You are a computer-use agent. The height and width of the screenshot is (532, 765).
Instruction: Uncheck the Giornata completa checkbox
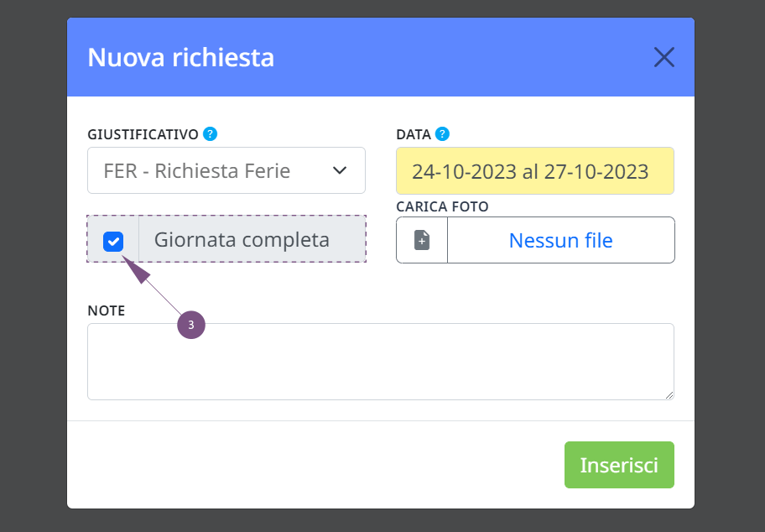point(113,241)
